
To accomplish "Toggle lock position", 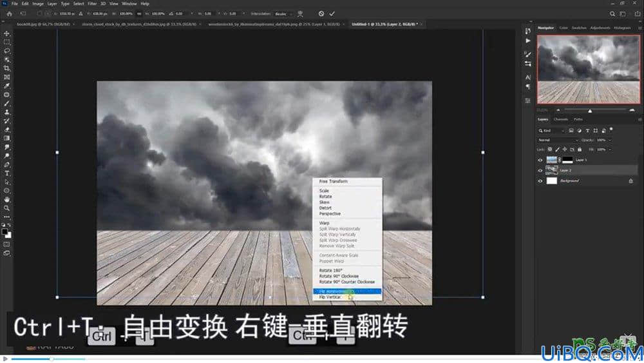I will coord(565,150).
